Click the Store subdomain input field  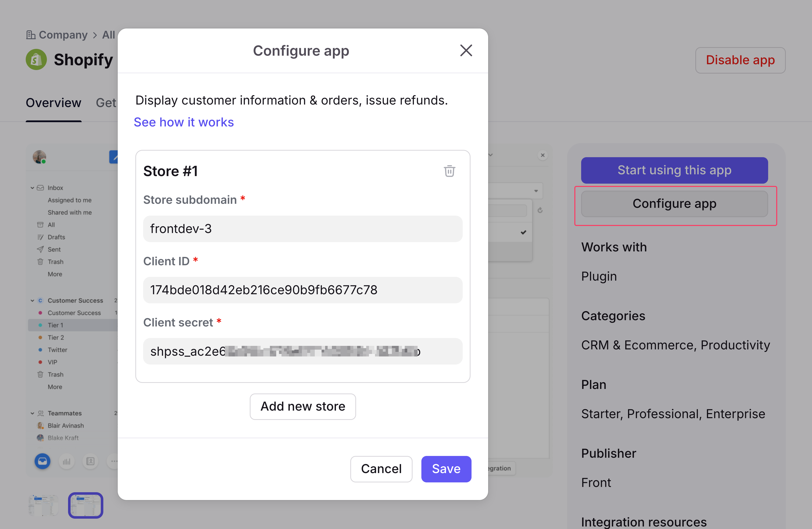click(x=302, y=229)
